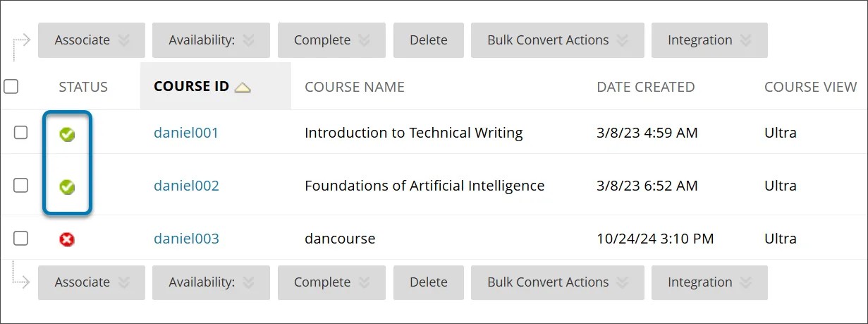Image resolution: width=868 pixels, height=324 pixels.
Task: Open the daniel001 course link
Action: coord(186,133)
